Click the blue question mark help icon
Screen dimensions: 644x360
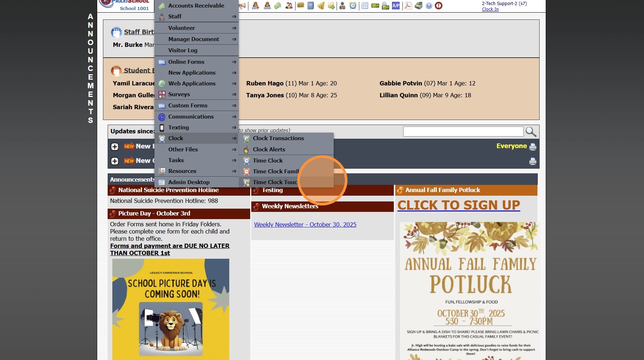429,5
